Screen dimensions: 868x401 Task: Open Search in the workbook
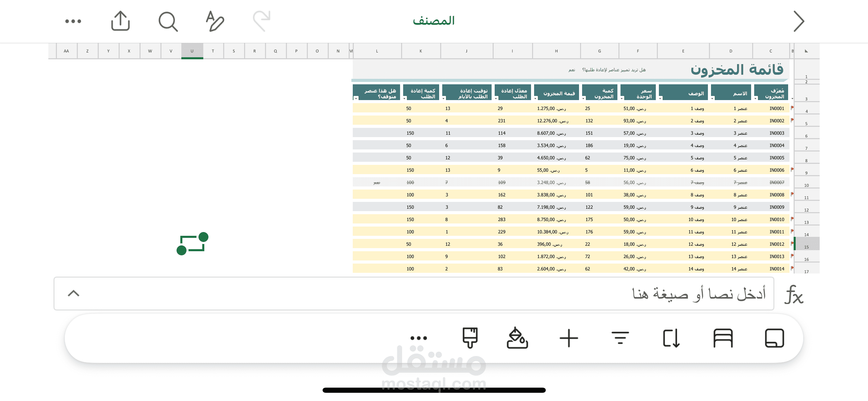coord(168,21)
